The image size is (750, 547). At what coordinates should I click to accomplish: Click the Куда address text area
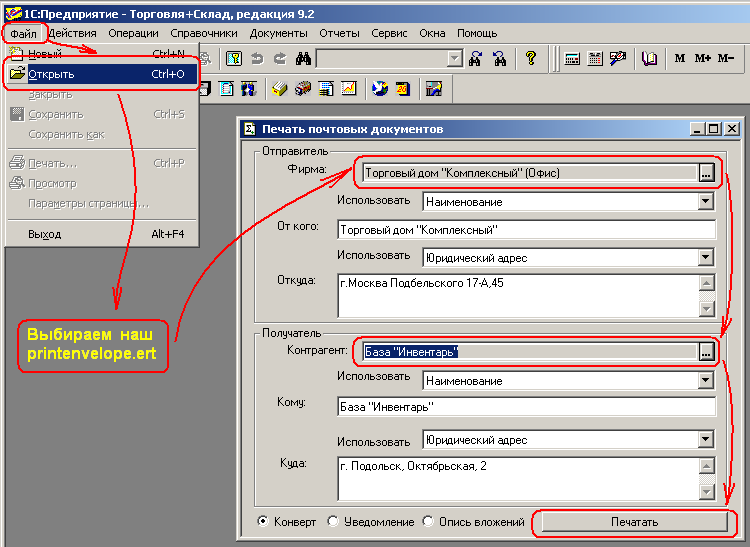tap(518, 479)
